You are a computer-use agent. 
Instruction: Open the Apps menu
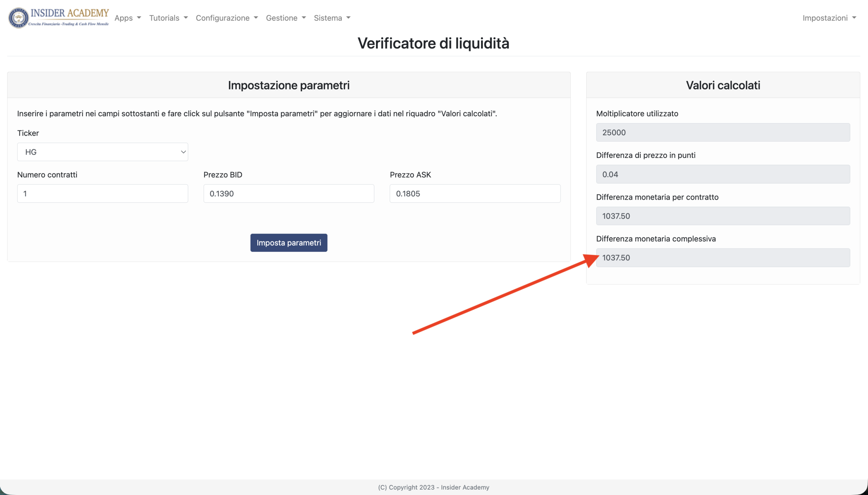tap(127, 18)
